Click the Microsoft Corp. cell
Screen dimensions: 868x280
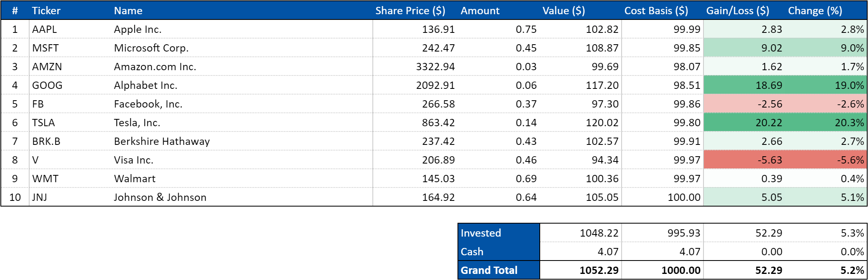[x=242, y=48]
